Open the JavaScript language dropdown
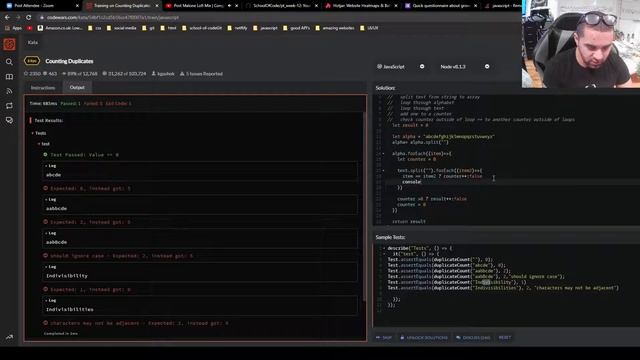 401,67
